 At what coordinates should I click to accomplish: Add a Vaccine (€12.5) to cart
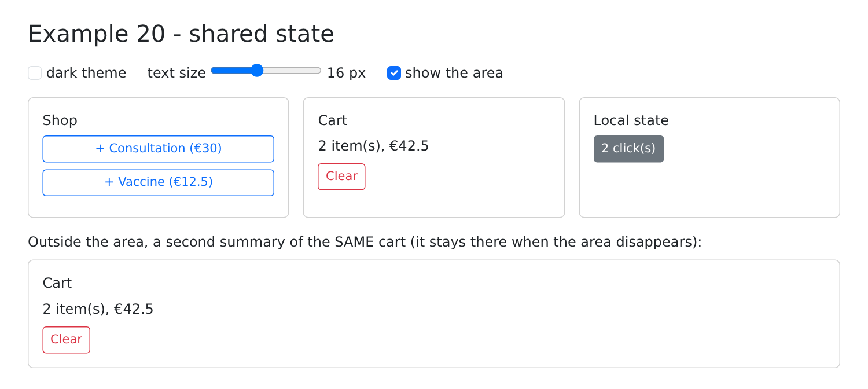(x=159, y=182)
